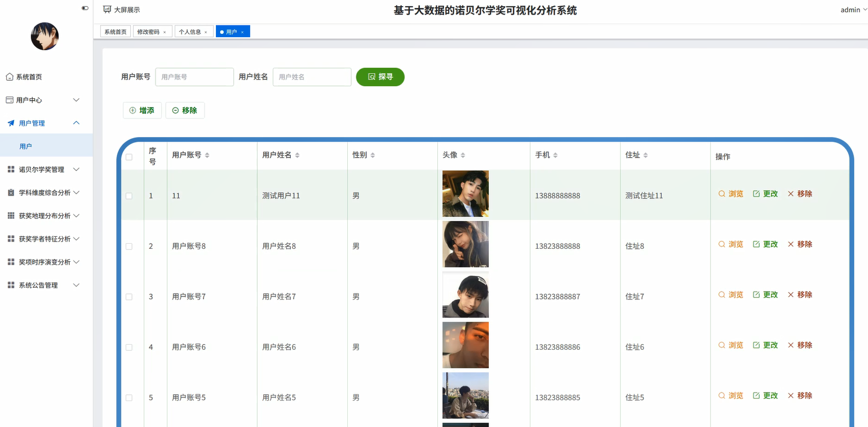Screen dimensions: 868x427
Task: Sort table by 性别 column
Action: [x=373, y=155]
